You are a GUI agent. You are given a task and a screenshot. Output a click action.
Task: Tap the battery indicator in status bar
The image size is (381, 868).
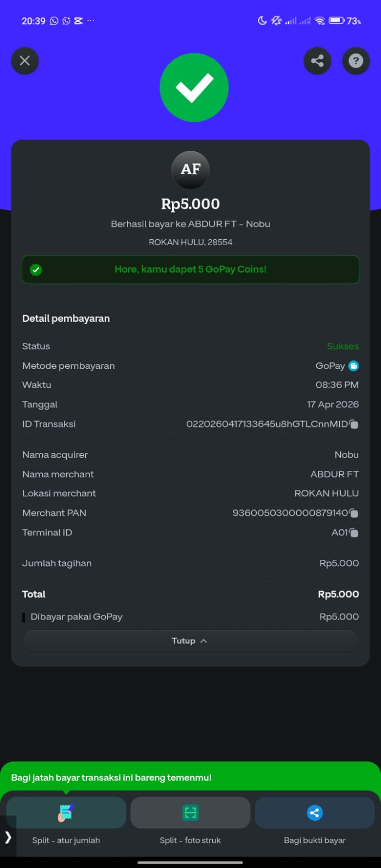336,21
